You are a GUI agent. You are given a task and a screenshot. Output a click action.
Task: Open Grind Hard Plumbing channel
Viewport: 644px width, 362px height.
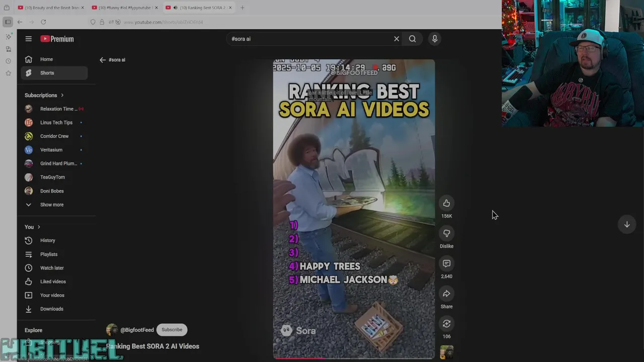(x=54, y=163)
